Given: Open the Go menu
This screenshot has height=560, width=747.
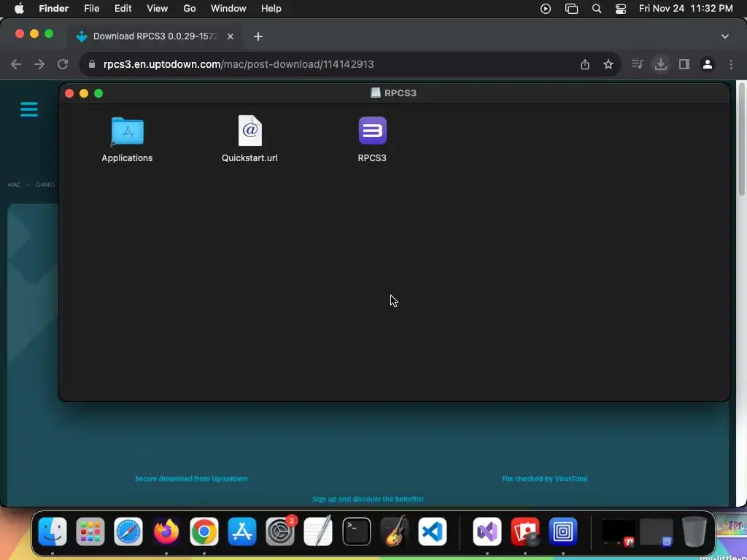Looking at the screenshot, I should (x=190, y=9).
